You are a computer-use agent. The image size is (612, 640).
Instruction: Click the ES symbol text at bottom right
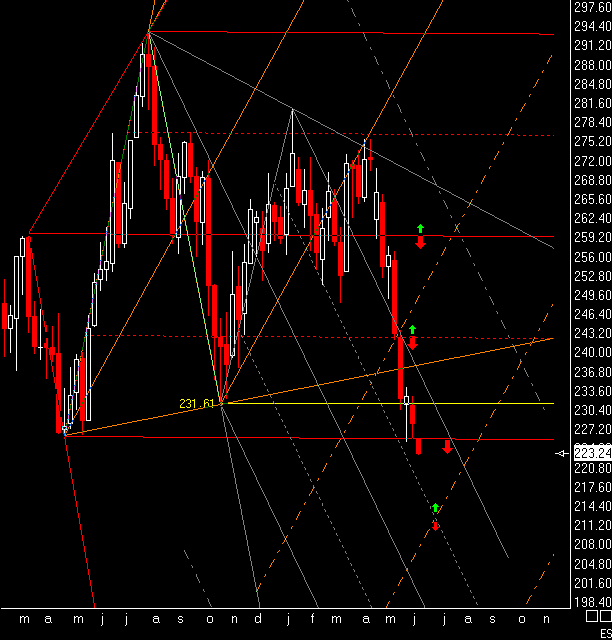click(605, 634)
